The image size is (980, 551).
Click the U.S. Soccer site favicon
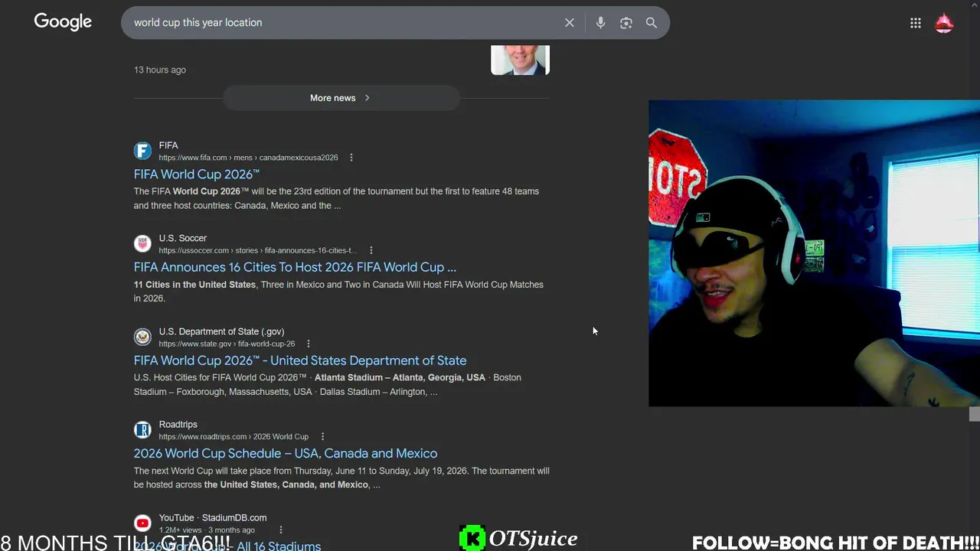coord(142,244)
